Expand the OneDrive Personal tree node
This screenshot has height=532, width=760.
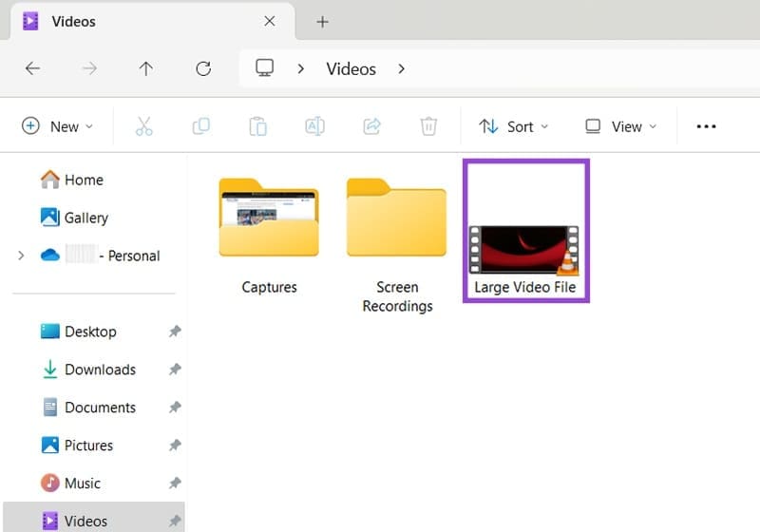[21, 256]
